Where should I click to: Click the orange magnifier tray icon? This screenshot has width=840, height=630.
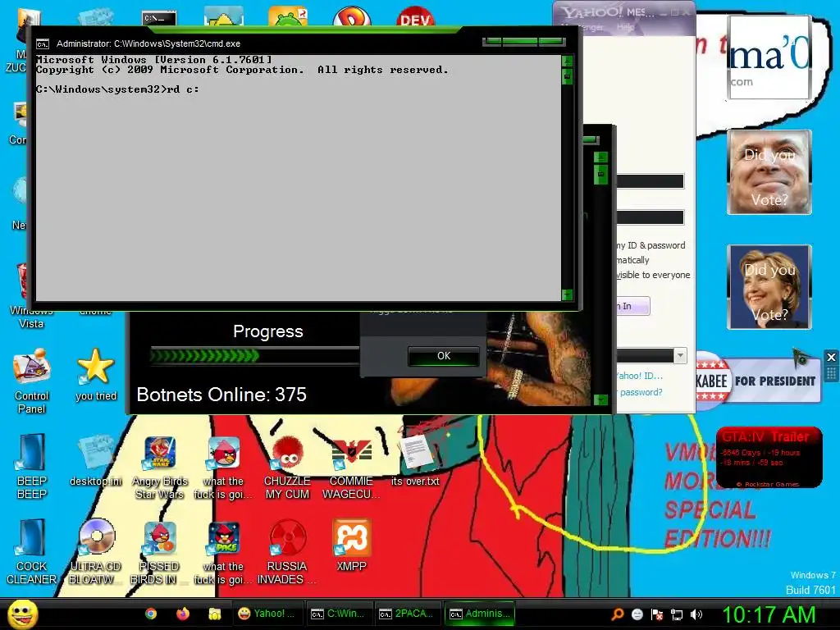[x=618, y=614]
